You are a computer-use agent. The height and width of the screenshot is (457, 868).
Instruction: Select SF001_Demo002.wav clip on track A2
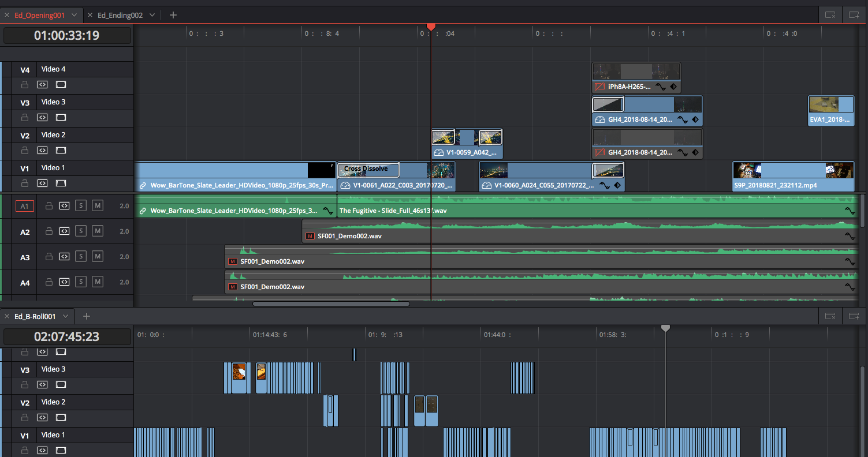coord(580,231)
